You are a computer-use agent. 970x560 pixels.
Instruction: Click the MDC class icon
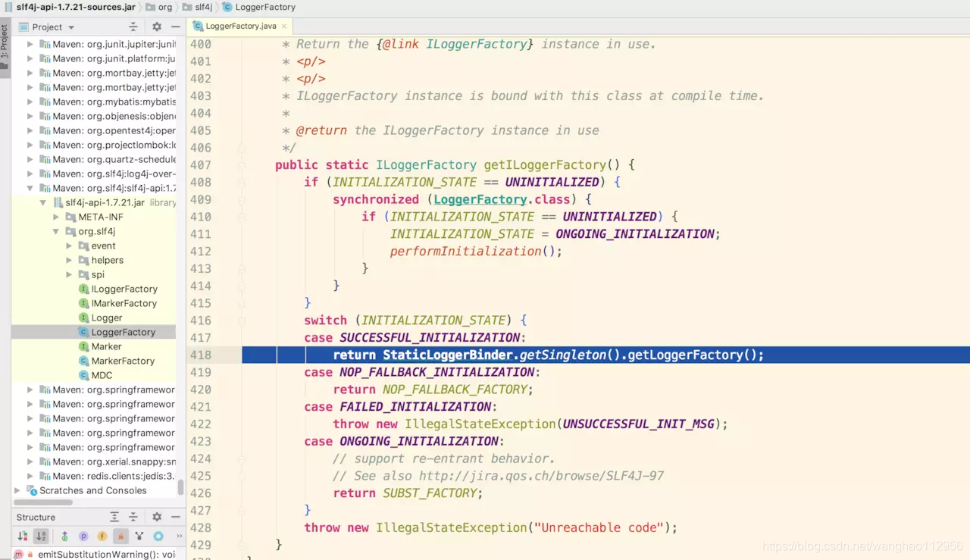click(x=84, y=375)
